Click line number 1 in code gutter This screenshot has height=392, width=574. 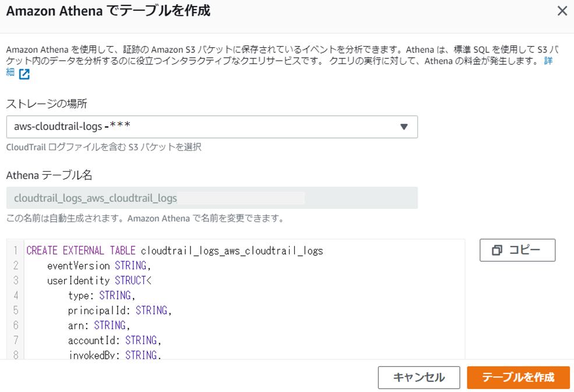click(x=15, y=251)
